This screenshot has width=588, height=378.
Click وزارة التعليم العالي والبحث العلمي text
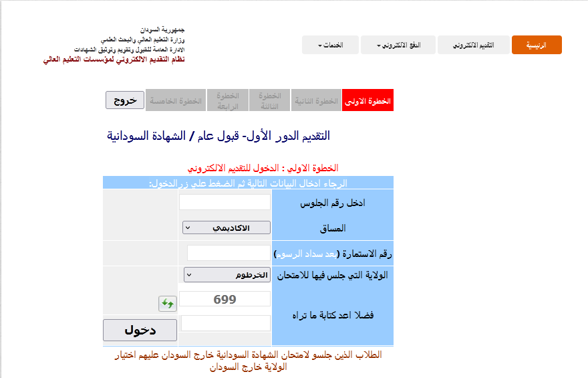point(142,39)
